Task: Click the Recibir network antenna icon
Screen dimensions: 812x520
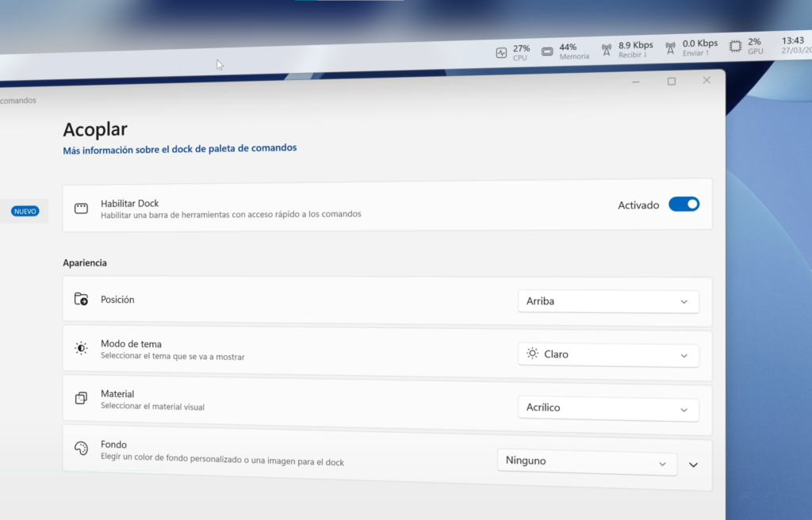Action: pos(607,50)
